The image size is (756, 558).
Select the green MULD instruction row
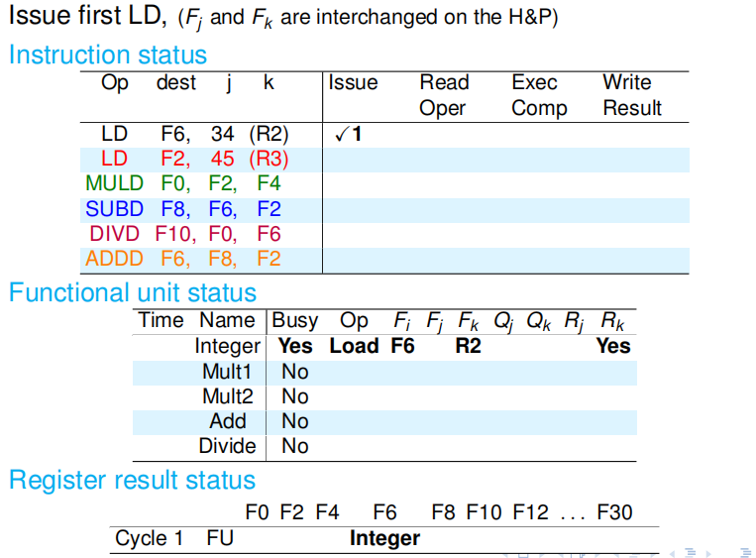pos(183,183)
